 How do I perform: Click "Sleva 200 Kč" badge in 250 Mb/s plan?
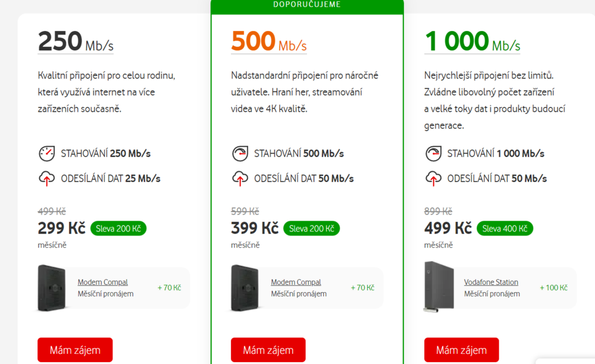(x=118, y=228)
